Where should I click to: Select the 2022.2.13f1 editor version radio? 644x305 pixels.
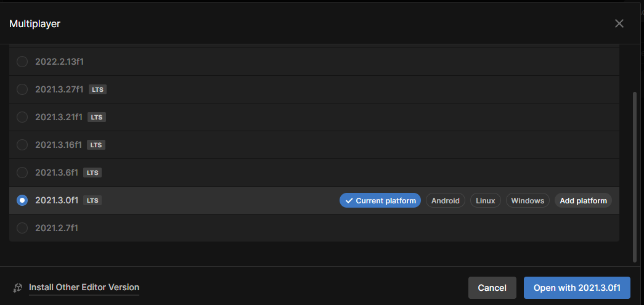click(x=22, y=62)
